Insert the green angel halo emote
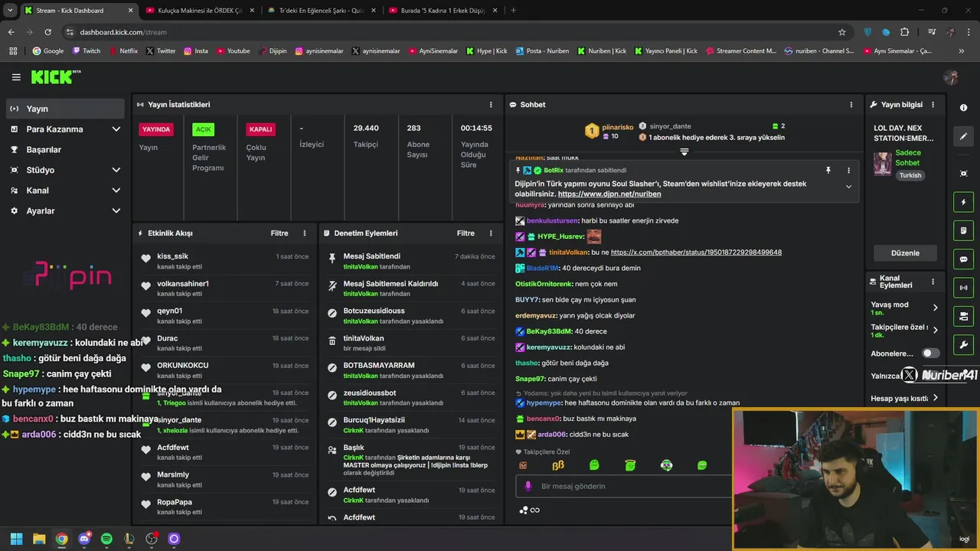The height and width of the screenshot is (551, 980). [x=630, y=465]
